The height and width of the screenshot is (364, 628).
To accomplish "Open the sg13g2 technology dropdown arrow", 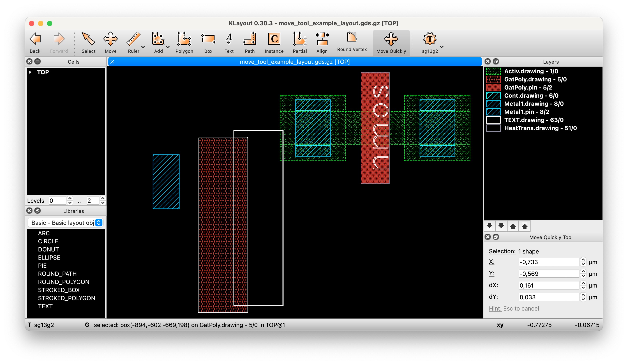I will 442,47.
